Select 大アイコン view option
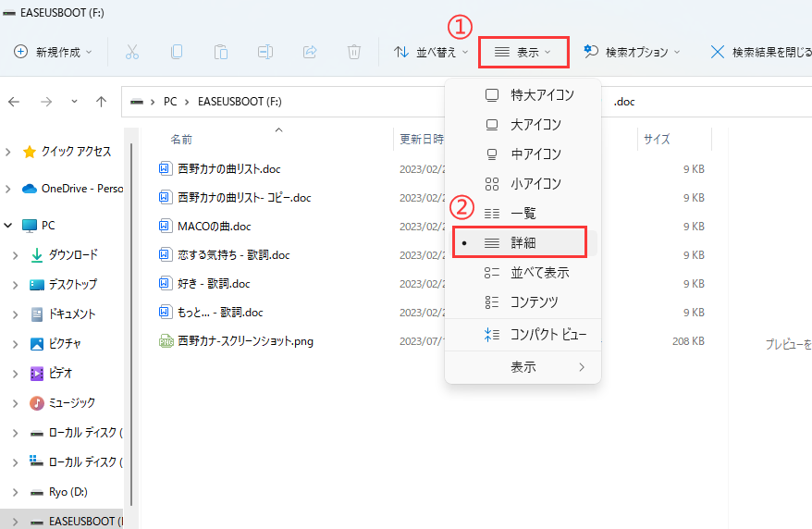812x529 pixels. tap(523, 124)
